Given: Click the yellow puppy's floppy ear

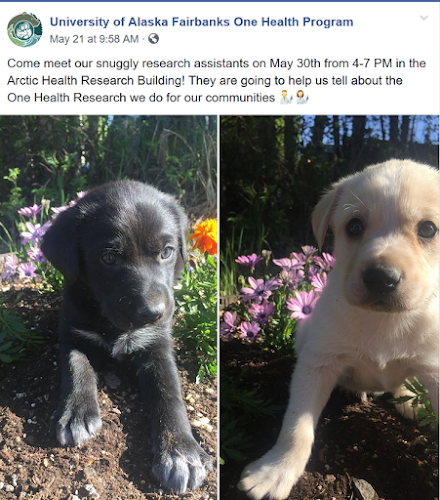Looking at the screenshot, I should tap(325, 217).
